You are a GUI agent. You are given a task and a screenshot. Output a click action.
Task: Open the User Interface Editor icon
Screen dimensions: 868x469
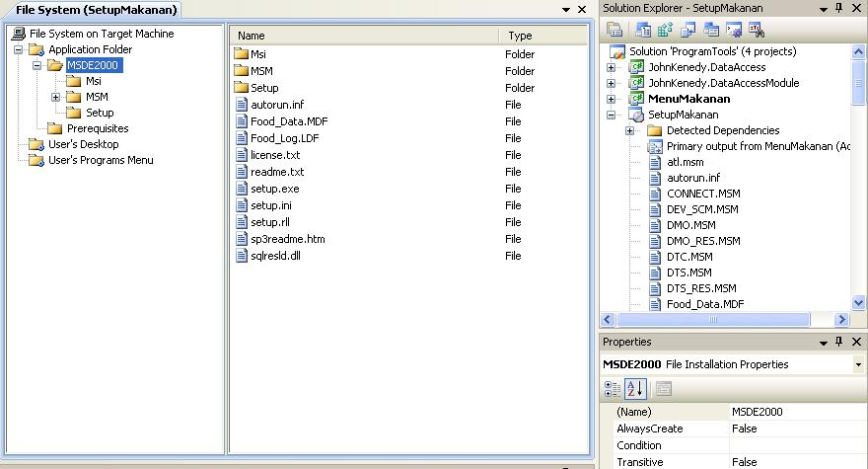[711, 30]
